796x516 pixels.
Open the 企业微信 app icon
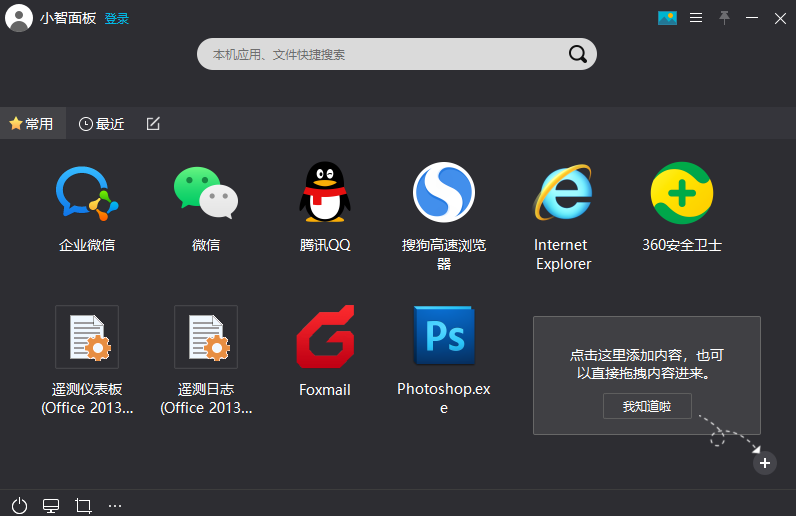[87, 194]
